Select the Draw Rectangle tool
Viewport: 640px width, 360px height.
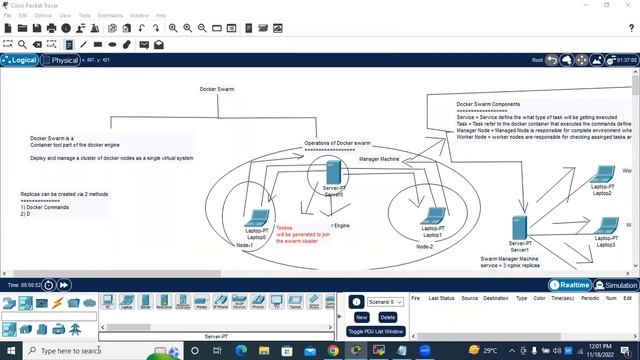[98, 44]
